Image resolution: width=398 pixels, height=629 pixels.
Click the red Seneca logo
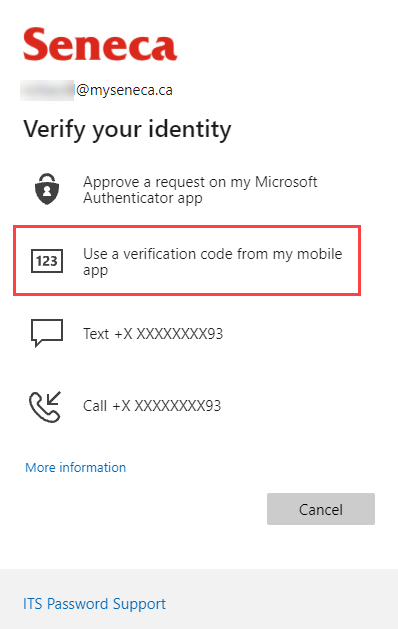[100, 44]
